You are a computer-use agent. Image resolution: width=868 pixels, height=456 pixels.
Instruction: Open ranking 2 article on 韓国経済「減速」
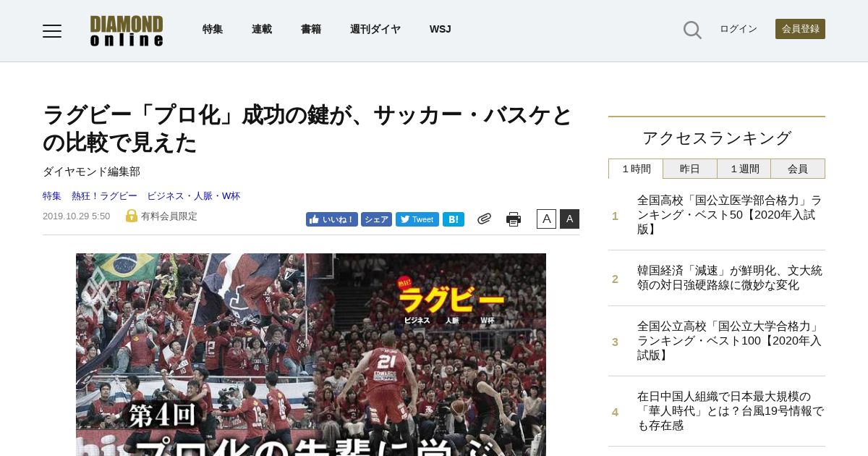pos(730,278)
